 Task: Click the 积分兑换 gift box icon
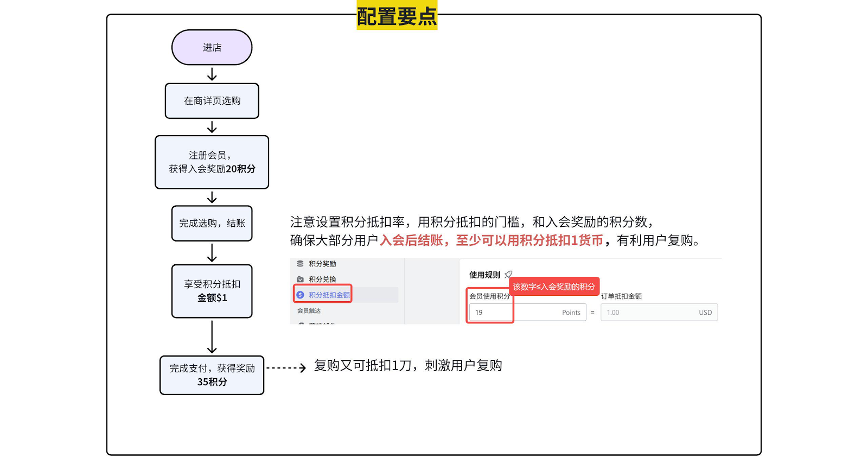click(300, 279)
